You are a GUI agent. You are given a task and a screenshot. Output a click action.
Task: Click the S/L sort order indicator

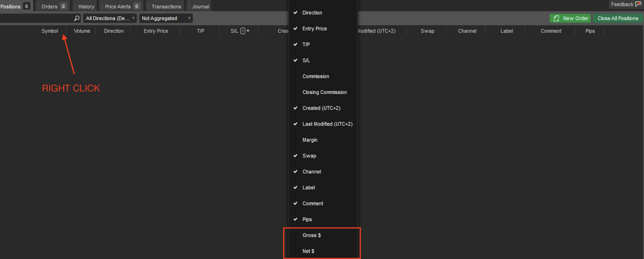(243, 31)
